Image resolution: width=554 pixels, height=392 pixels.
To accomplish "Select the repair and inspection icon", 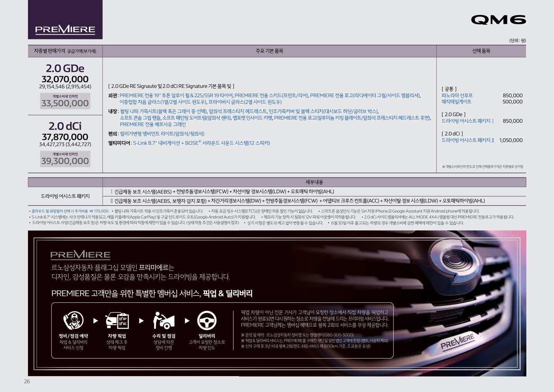I will [164, 320].
